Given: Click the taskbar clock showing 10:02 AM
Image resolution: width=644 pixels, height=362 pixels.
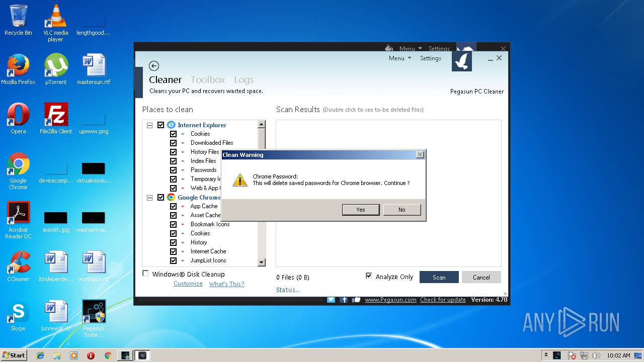Looking at the screenshot, I should click(x=618, y=355).
